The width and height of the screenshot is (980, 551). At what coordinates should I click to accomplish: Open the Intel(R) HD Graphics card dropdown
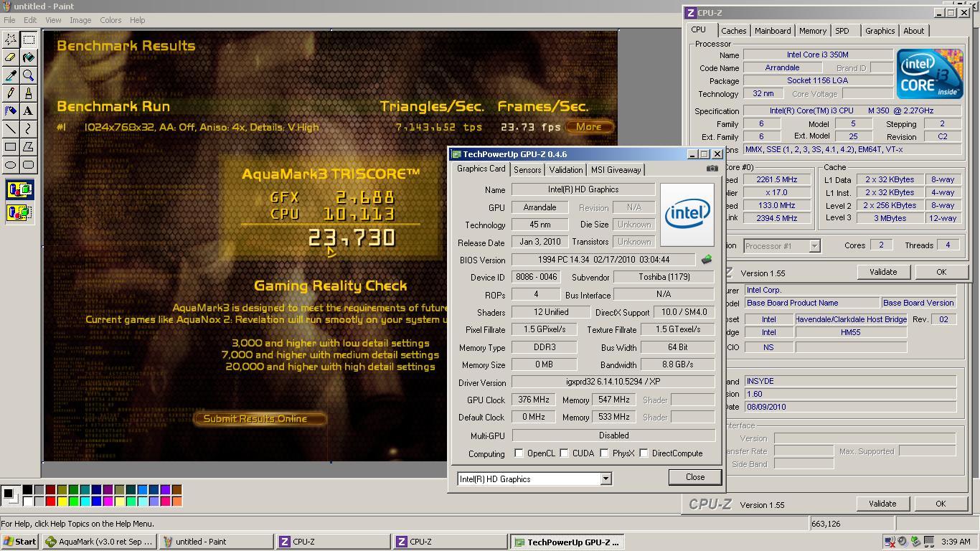click(606, 479)
